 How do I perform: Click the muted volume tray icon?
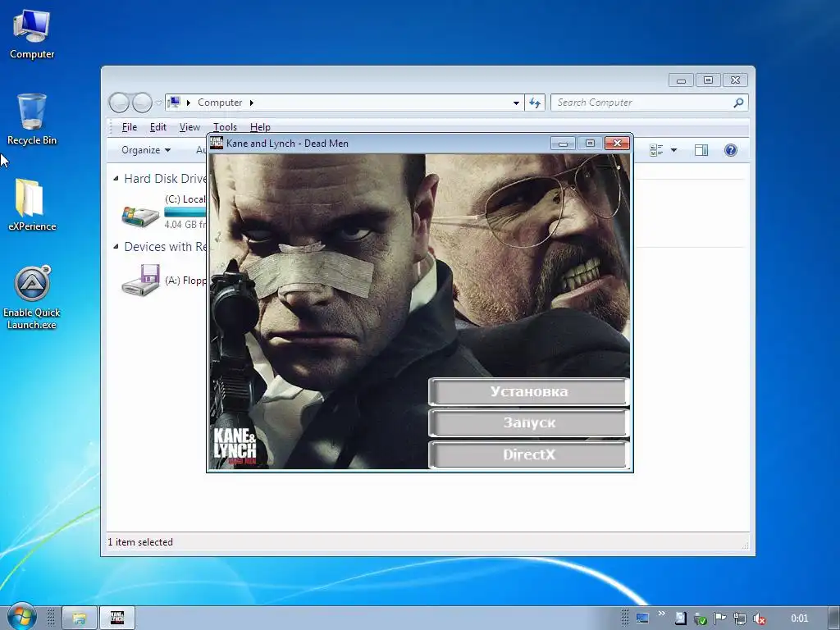pyautogui.click(x=759, y=619)
